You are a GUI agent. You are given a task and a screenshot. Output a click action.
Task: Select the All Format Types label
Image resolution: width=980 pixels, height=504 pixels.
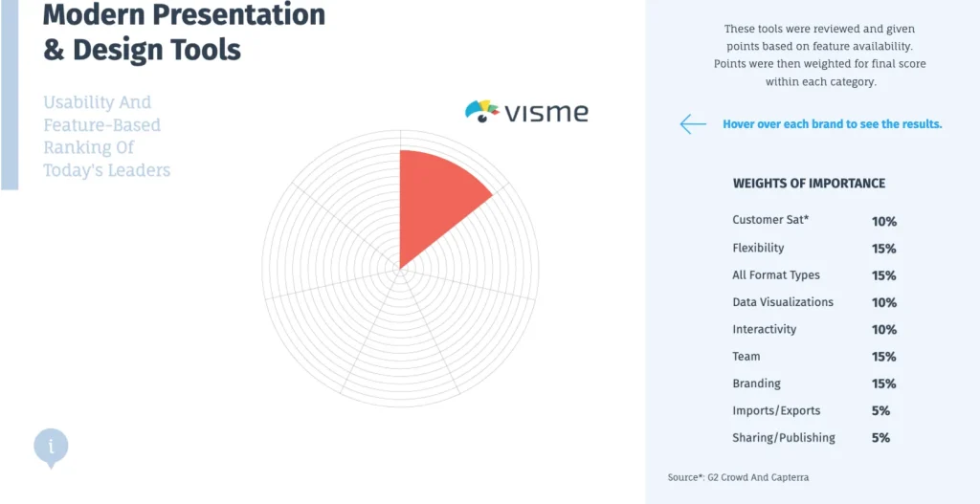(775, 275)
